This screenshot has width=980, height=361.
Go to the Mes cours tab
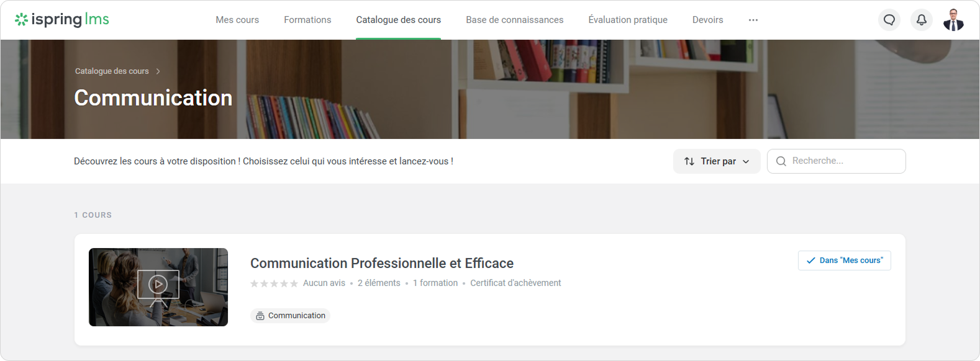[x=237, y=20]
